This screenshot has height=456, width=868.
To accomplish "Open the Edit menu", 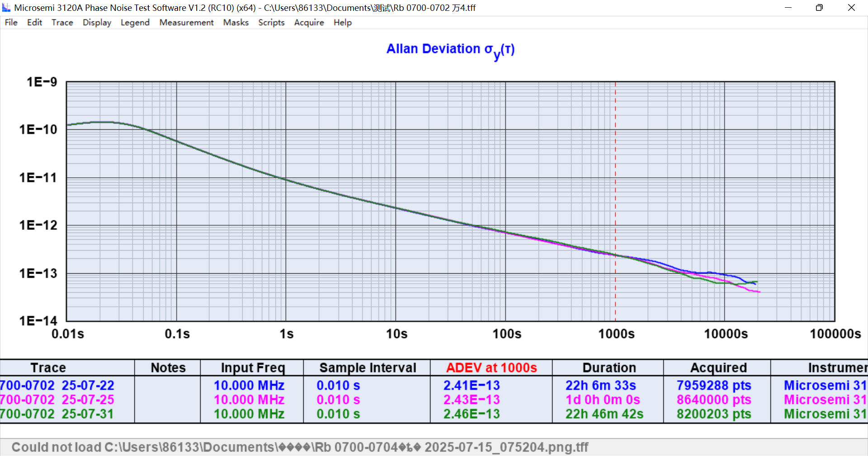I will [x=34, y=23].
